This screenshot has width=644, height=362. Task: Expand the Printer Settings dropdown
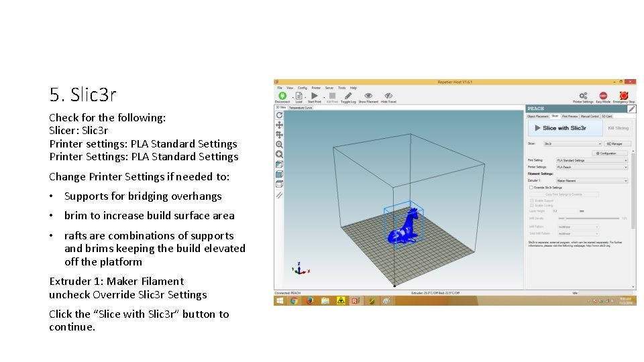(x=592, y=167)
